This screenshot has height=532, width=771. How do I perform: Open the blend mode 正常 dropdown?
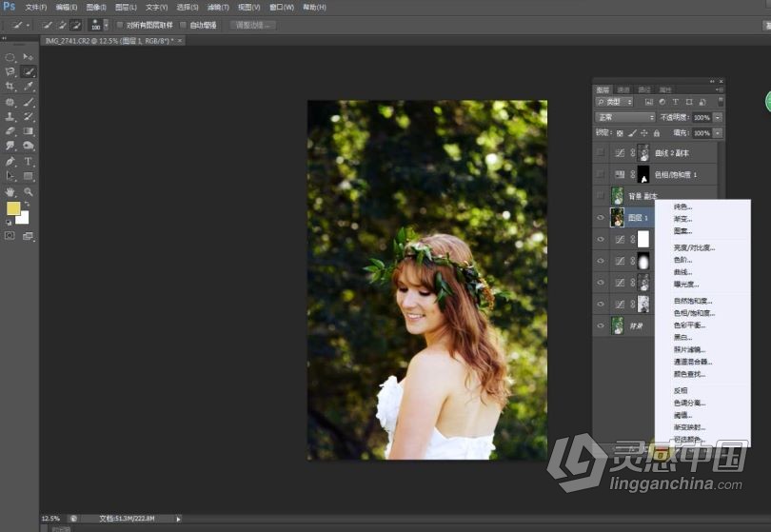tap(625, 117)
